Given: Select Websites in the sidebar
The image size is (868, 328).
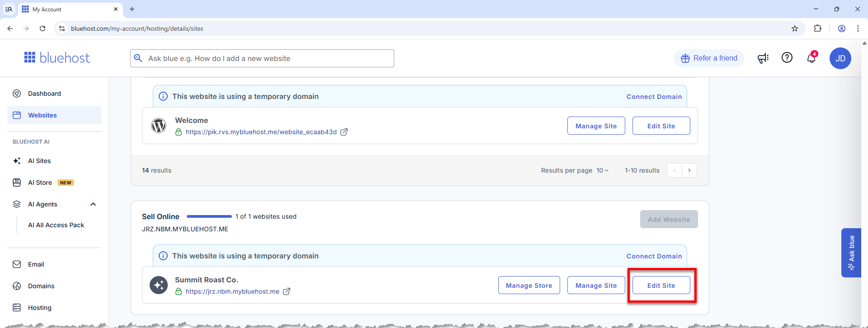Looking at the screenshot, I should [x=54, y=115].
